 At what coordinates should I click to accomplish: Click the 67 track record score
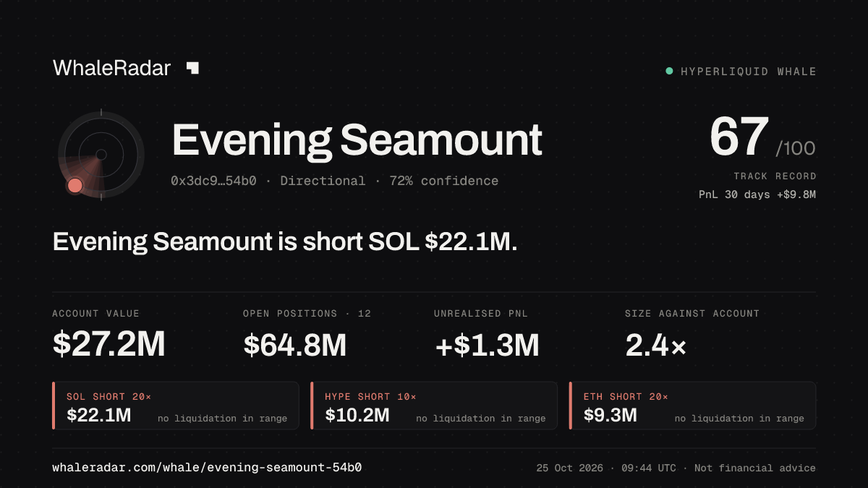[x=739, y=137]
